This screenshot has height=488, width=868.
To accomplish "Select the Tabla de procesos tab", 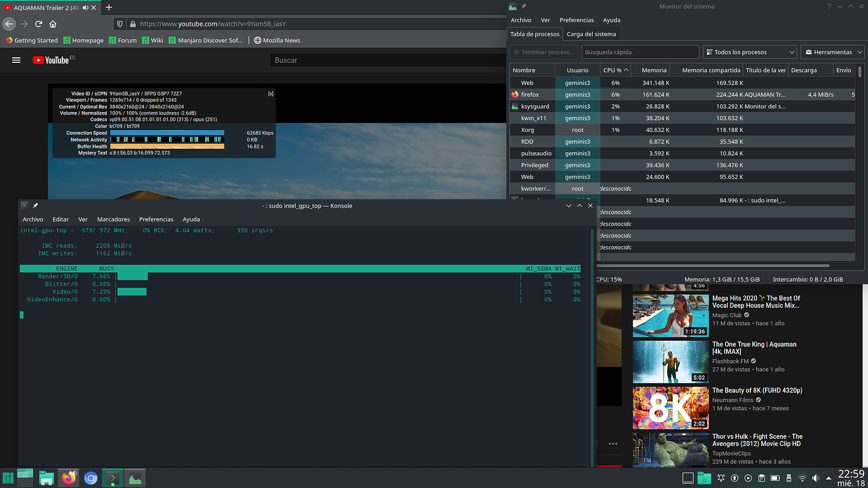I will tap(535, 34).
